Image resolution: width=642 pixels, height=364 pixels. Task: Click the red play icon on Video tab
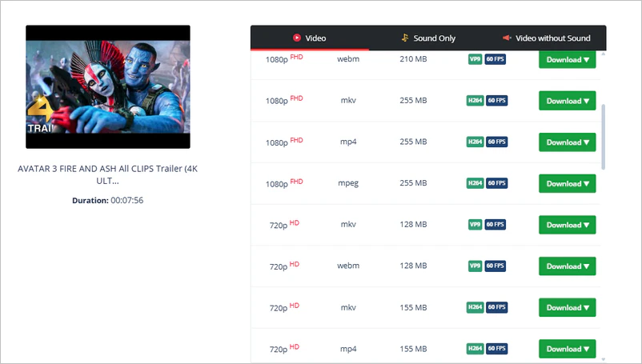pos(297,38)
